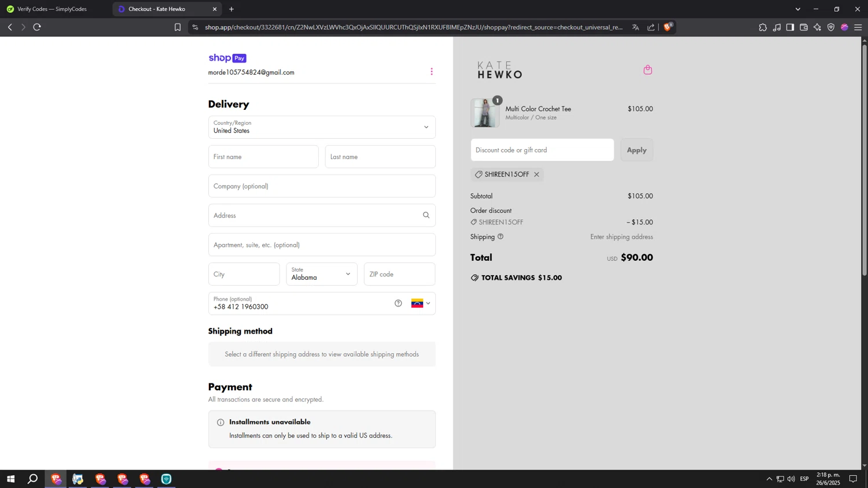The image size is (868, 488).
Task: Click the Installments unavailable info icon
Action: (220, 423)
